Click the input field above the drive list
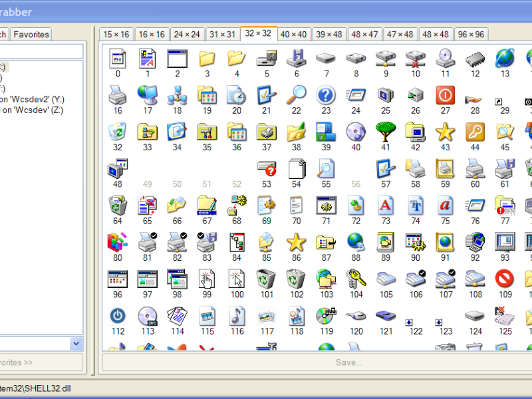This screenshot has width=532, height=399. tap(41, 51)
